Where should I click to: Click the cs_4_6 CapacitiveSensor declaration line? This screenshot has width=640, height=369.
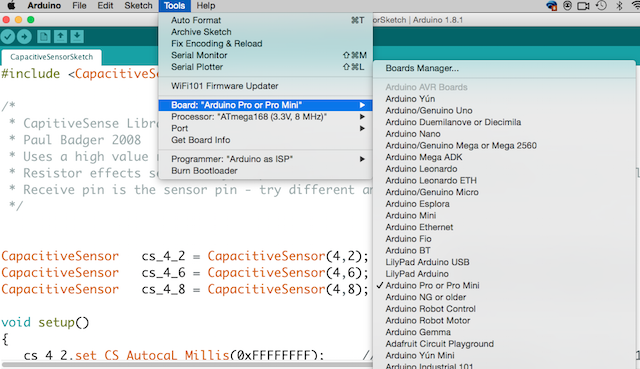coord(184,273)
